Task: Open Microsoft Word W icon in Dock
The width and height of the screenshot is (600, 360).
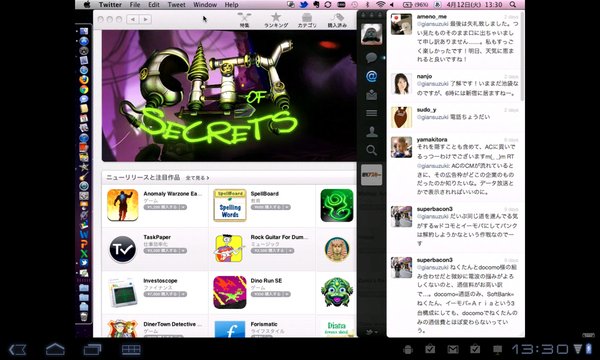Action: point(84,234)
